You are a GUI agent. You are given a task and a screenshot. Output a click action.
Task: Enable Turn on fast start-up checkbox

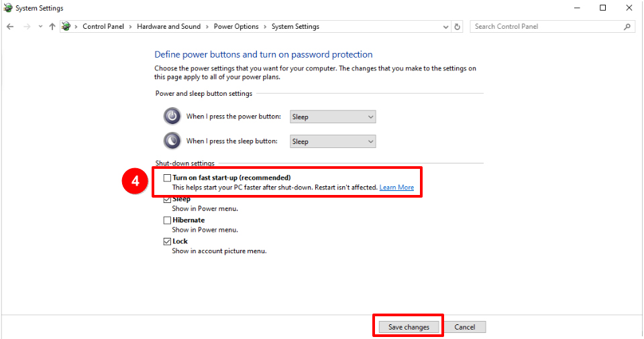[167, 178]
